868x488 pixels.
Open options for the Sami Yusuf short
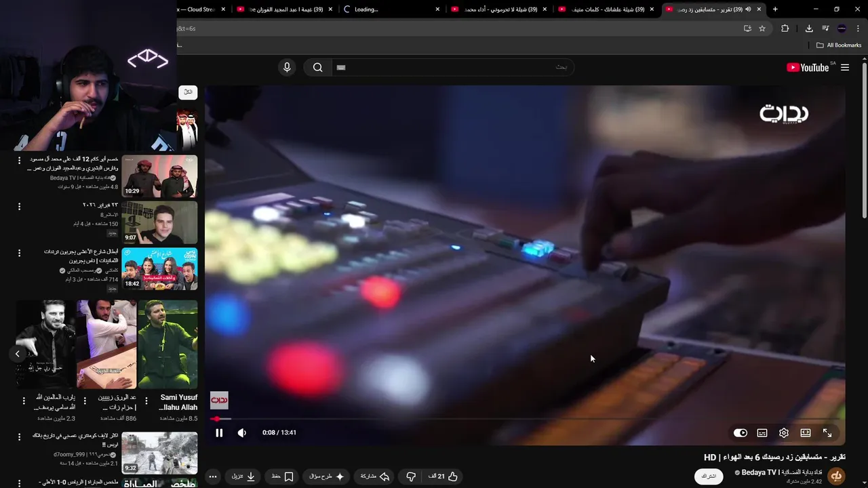146,401
